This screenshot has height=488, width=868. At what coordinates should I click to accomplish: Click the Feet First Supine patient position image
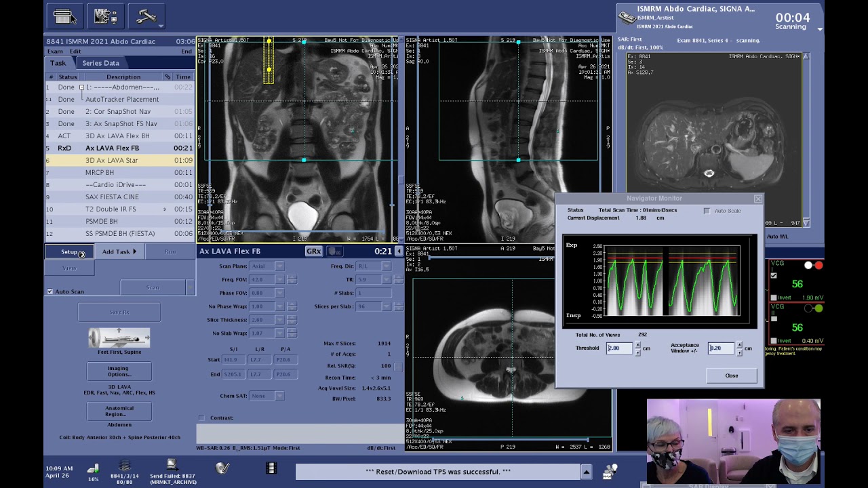pos(119,338)
